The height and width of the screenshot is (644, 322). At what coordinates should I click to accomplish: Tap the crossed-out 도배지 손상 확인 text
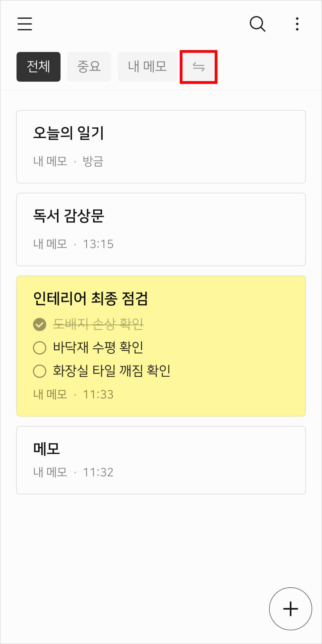pyautogui.click(x=98, y=324)
